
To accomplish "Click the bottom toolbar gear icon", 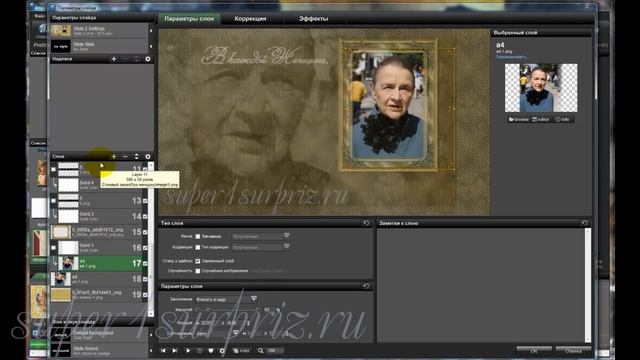I will 222,351.
